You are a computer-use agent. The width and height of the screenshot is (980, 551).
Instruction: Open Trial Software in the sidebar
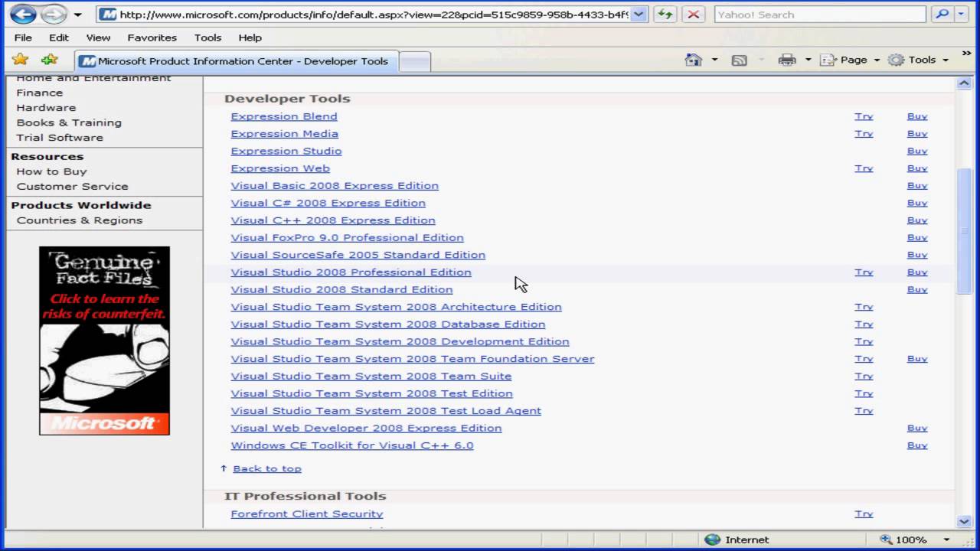[60, 138]
